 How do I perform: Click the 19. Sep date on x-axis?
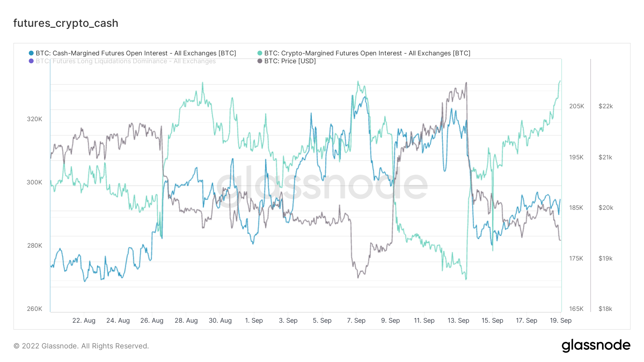click(561, 321)
